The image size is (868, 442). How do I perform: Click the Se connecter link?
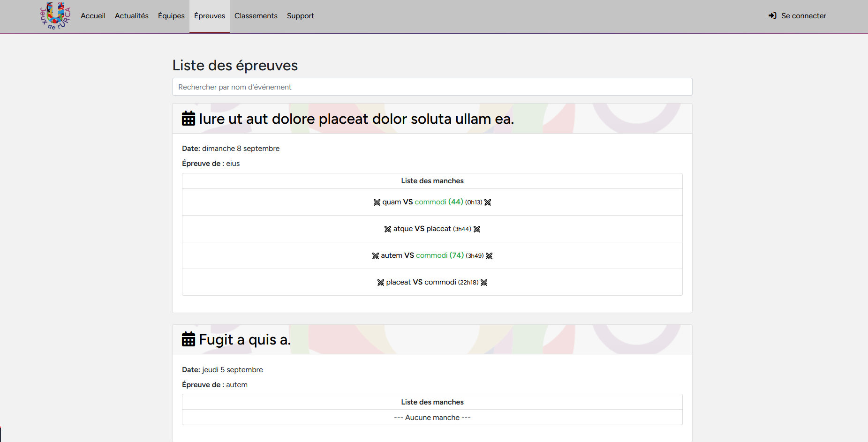coord(803,16)
